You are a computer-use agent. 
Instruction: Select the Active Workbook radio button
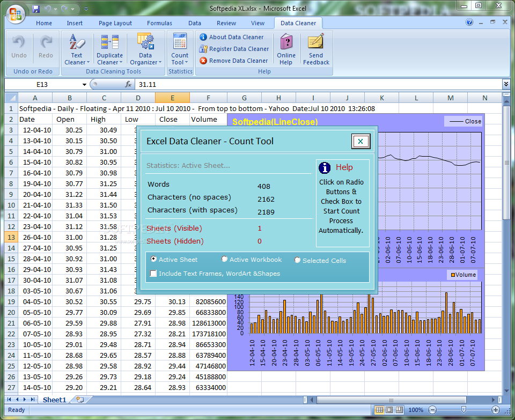[224, 259]
